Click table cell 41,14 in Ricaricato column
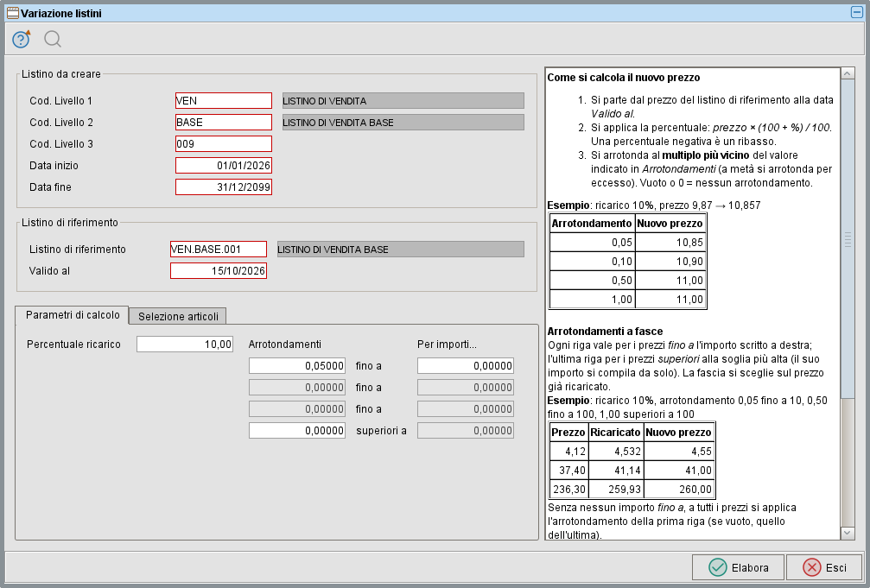870x588 pixels. [616, 471]
